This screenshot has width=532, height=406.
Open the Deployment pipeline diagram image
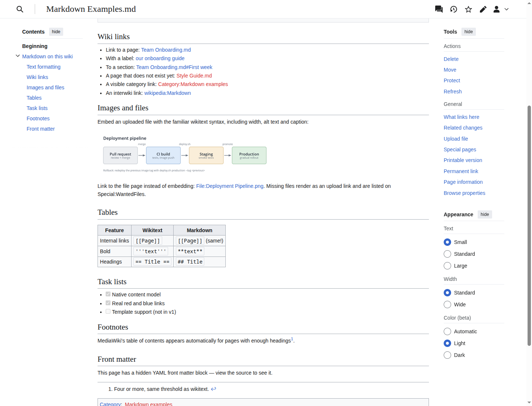tap(185, 154)
